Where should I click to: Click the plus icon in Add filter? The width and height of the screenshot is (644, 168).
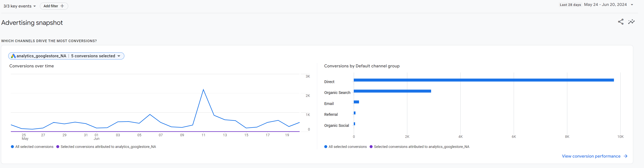pos(62,6)
